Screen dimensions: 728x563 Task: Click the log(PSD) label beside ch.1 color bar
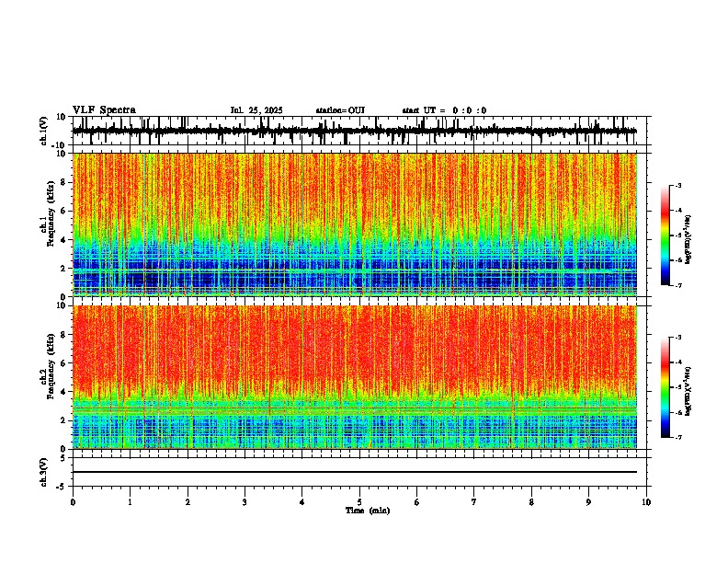[x=688, y=240]
